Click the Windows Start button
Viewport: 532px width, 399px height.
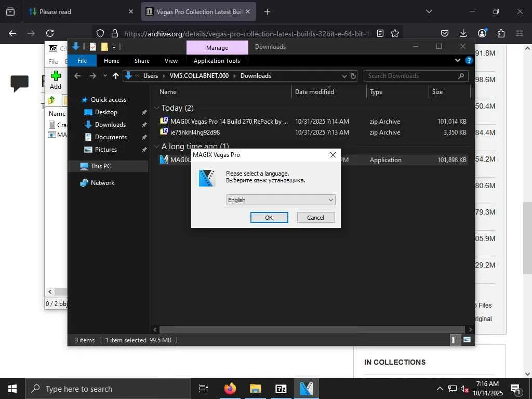pos(12,389)
